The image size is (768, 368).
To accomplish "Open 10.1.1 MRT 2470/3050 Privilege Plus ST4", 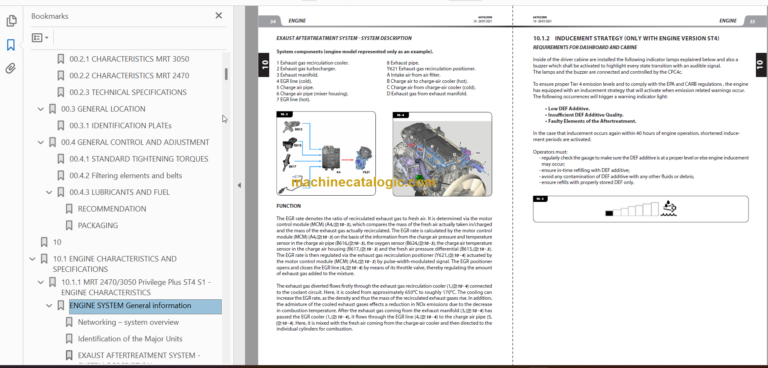I will 136,287.
